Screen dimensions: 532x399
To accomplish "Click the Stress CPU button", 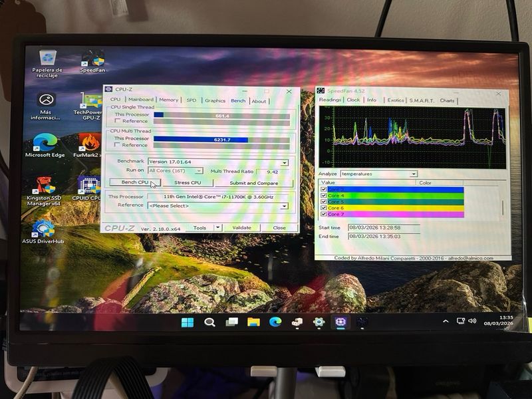I will (188, 183).
